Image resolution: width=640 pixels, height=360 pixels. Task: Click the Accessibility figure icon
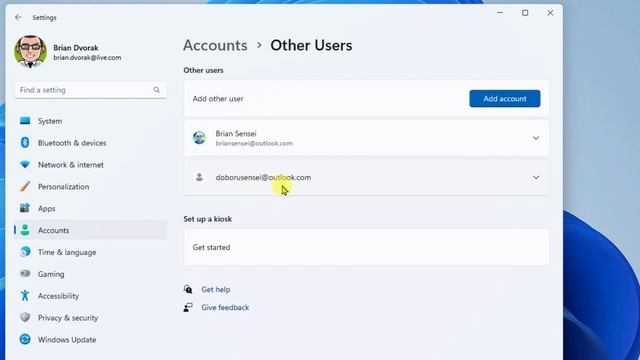pyautogui.click(x=25, y=296)
